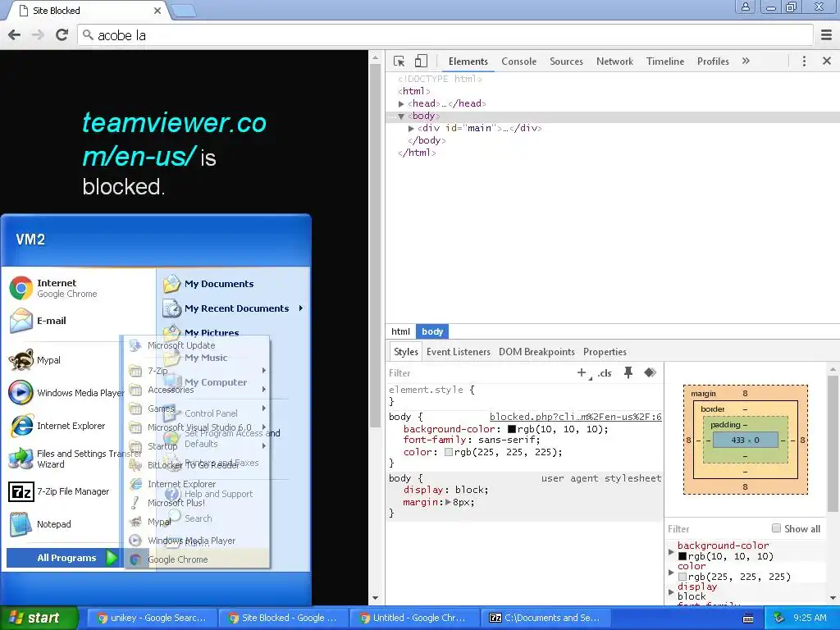Enable Show all computed styles checkbox
The width and height of the screenshot is (840, 630).
click(776, 528)
